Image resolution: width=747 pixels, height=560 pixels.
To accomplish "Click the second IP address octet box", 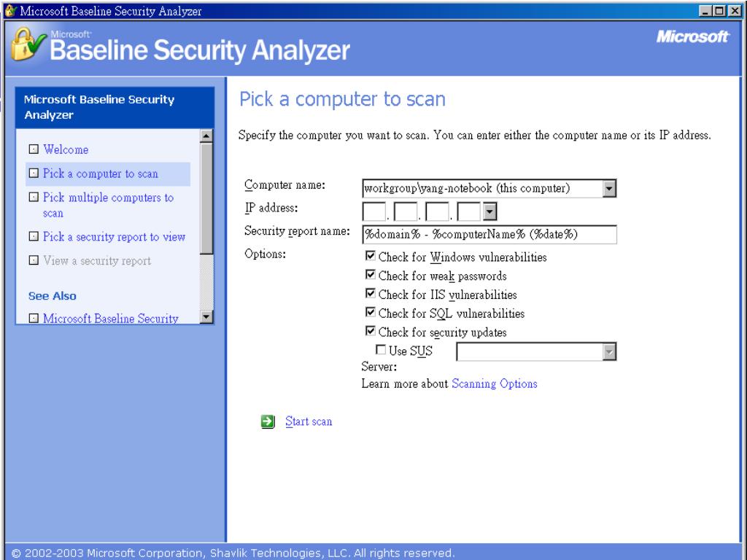I will [406, 211].
